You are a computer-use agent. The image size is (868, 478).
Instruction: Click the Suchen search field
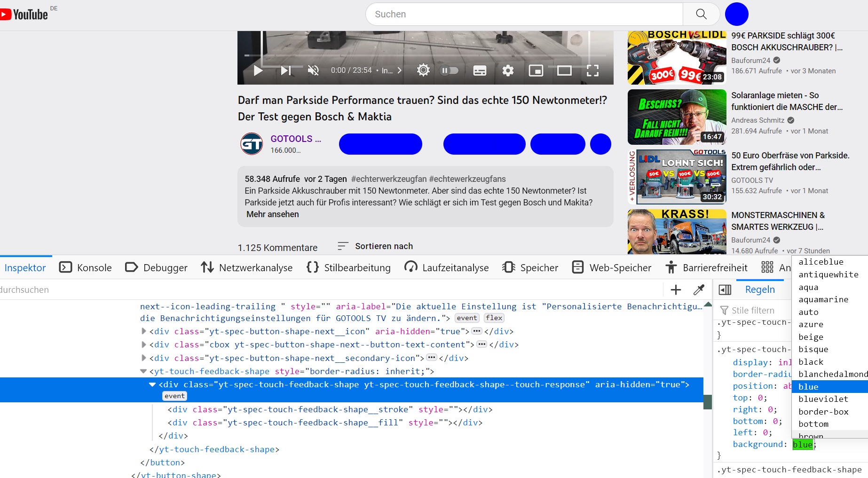pos(524,14)
